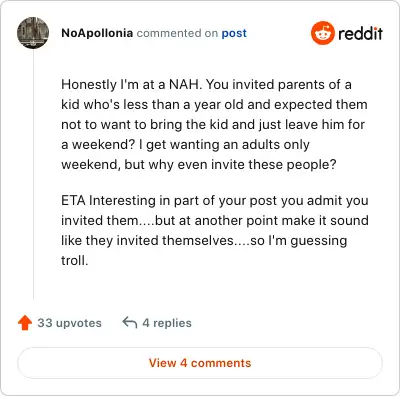The height and width of the screenshot is (396, 400).
Task: Click the first comment paragraph about NAH
Action: point(214,124)
